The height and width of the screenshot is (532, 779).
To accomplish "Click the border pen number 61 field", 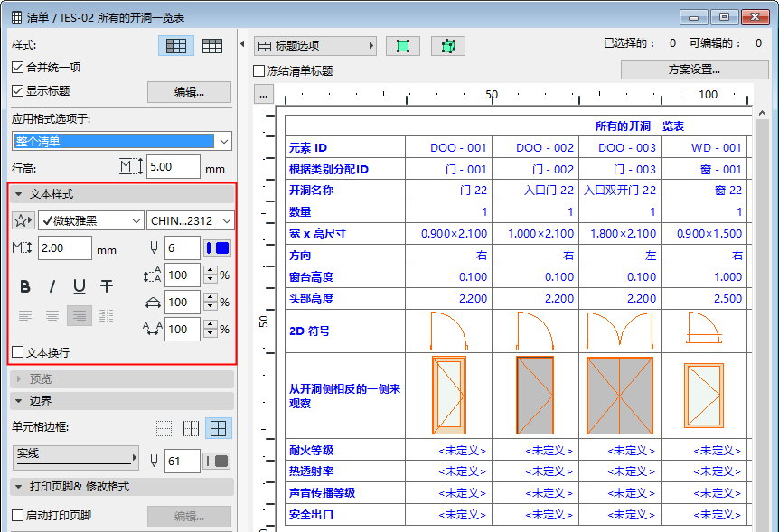I will (183, 461).
